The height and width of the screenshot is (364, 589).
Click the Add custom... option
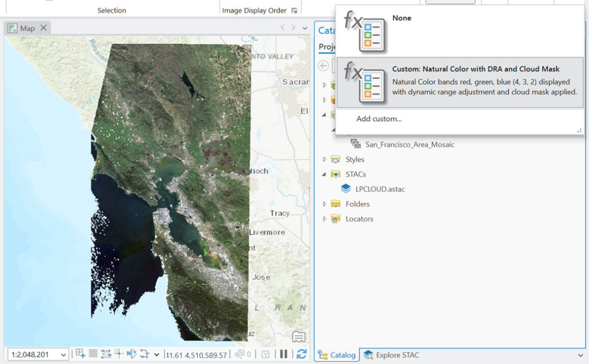(x=379, y=119)
